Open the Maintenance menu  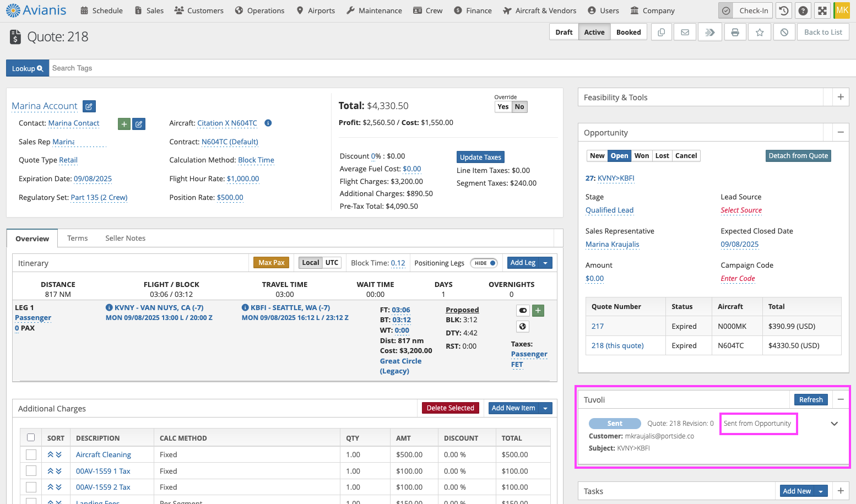[374, 10]
